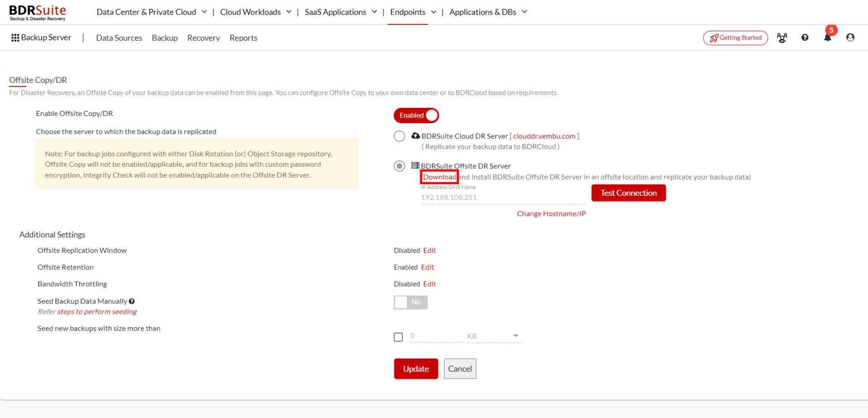This screenshot has width=868, height=418.
Task: Click the Additional Settings heading
Action: pyautogui.click(x=52, y=234)
